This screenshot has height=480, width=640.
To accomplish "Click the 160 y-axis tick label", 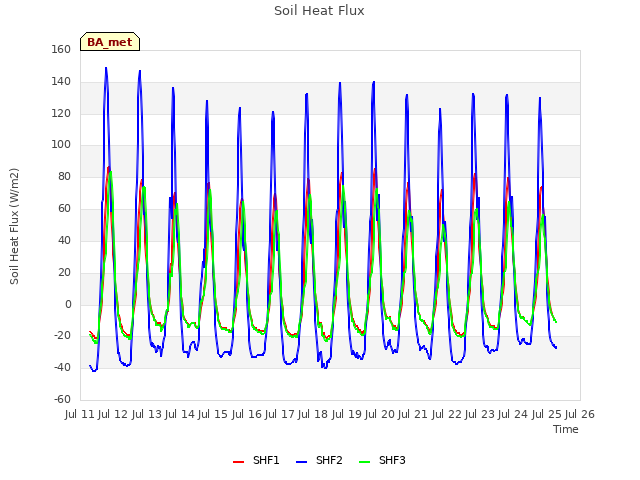I will (x=61, y=49).
